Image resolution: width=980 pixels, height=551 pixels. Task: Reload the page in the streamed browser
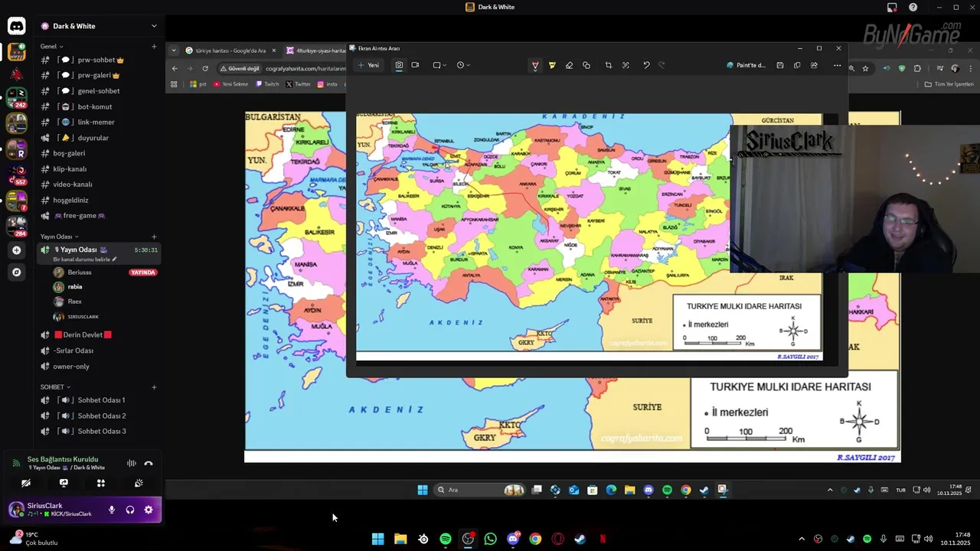[x=205, y=68]
